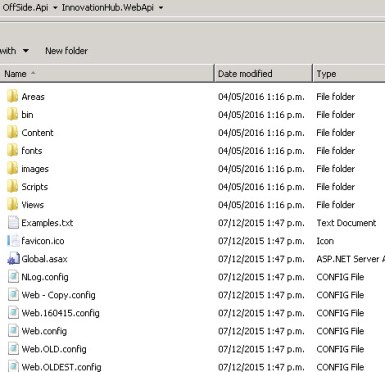The width and height of the screenshot is (385, 372).
Task: Click the Web - Copy.config file icon
Action: click(x=13, y=295)
